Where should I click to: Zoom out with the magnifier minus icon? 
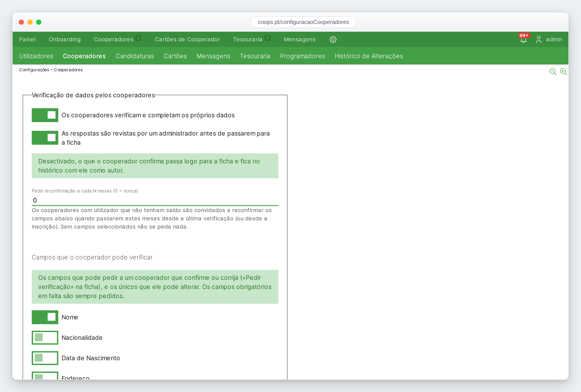pyautogui.click(x=553, y=72)
